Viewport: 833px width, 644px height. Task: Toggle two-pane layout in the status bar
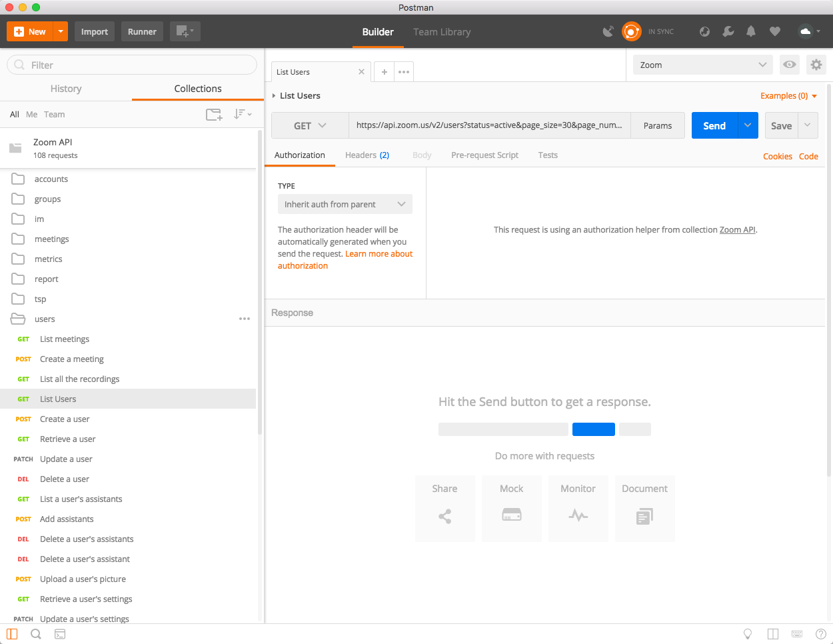pyautogui.click(x=773, y=634)
